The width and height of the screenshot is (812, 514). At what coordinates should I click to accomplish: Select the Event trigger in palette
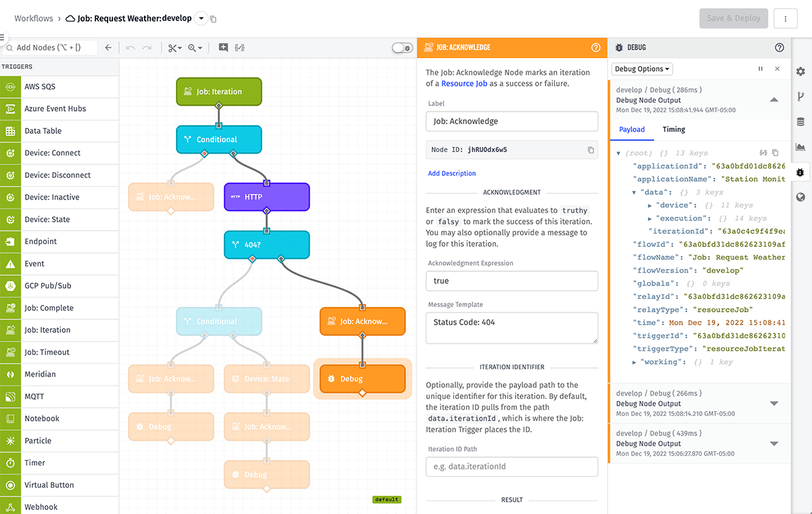[x=60, y=264]
